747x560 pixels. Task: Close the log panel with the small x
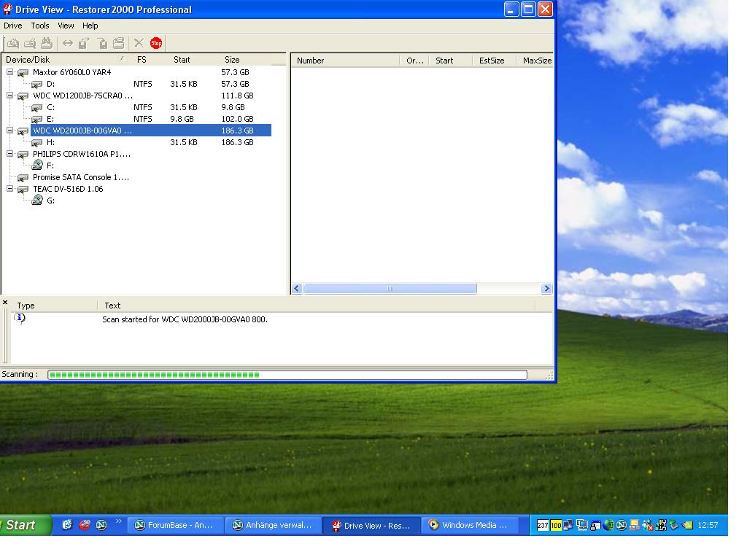coord(5,303)
